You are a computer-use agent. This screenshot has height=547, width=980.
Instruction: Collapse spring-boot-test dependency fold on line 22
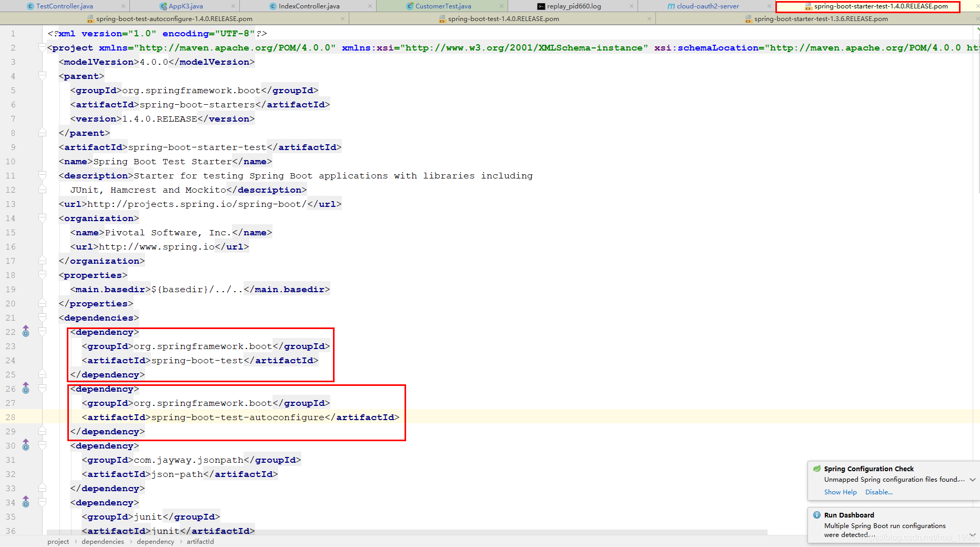click(42, 332)
